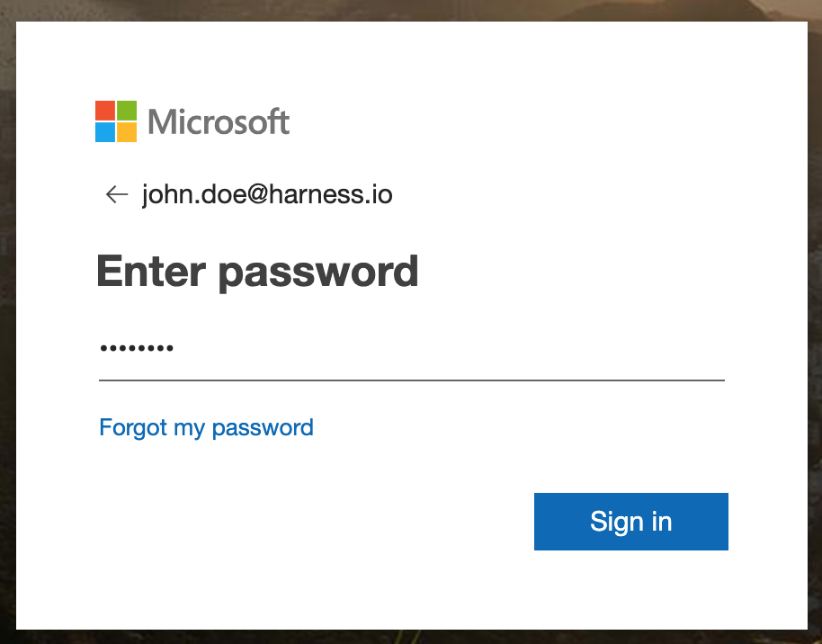Screen dimensions: 822x644
Task: Click the back arrow next to the email
Action: tap(116, 194)
